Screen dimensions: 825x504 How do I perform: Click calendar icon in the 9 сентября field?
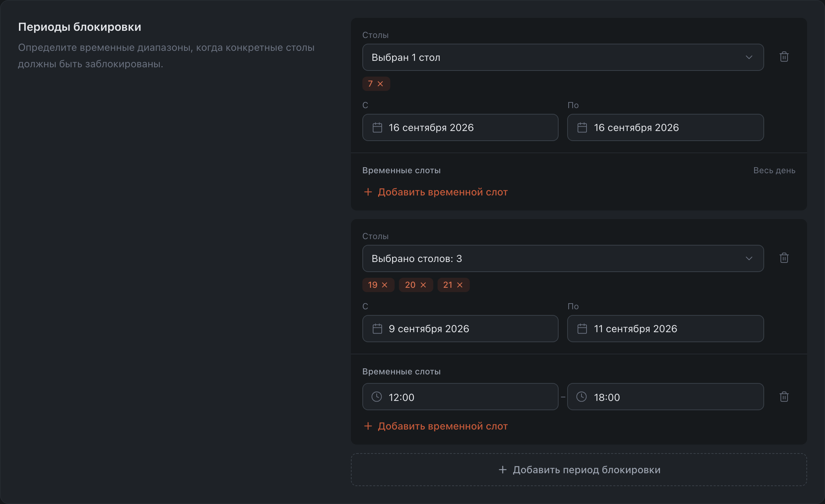click(377, 329)
